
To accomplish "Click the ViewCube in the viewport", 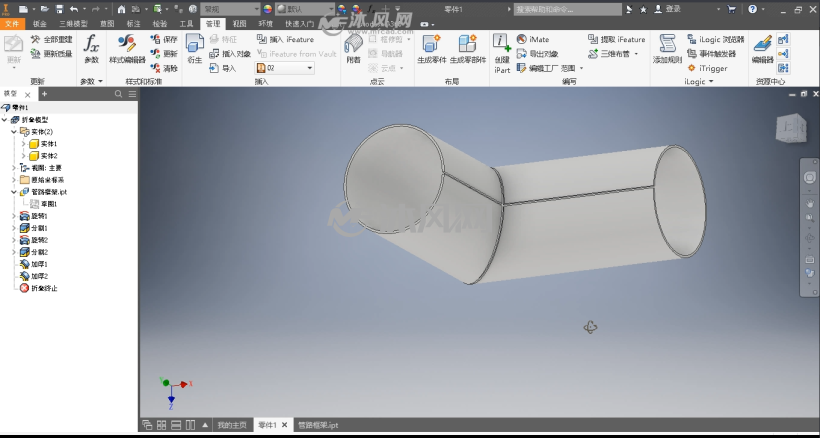I will tap(791, 128).
